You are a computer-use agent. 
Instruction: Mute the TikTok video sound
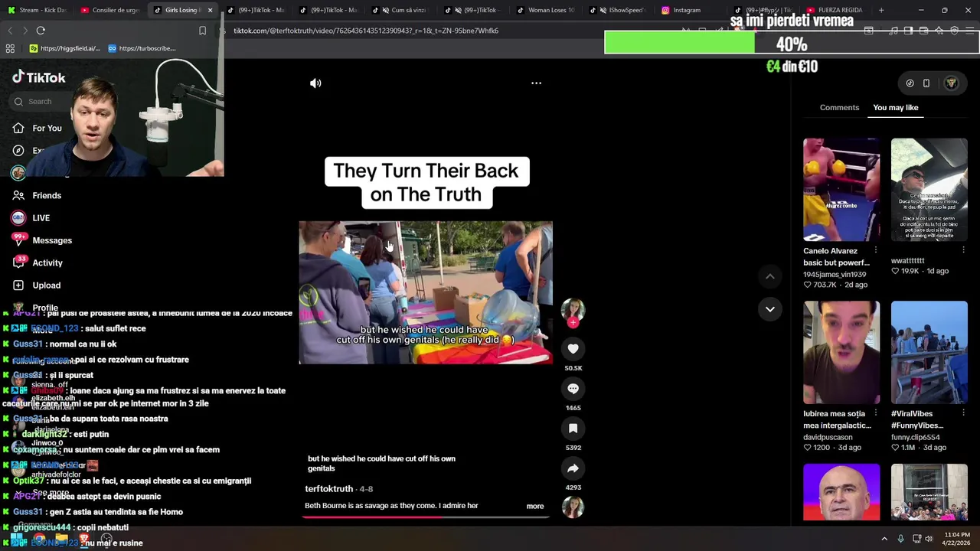point(315,83)
